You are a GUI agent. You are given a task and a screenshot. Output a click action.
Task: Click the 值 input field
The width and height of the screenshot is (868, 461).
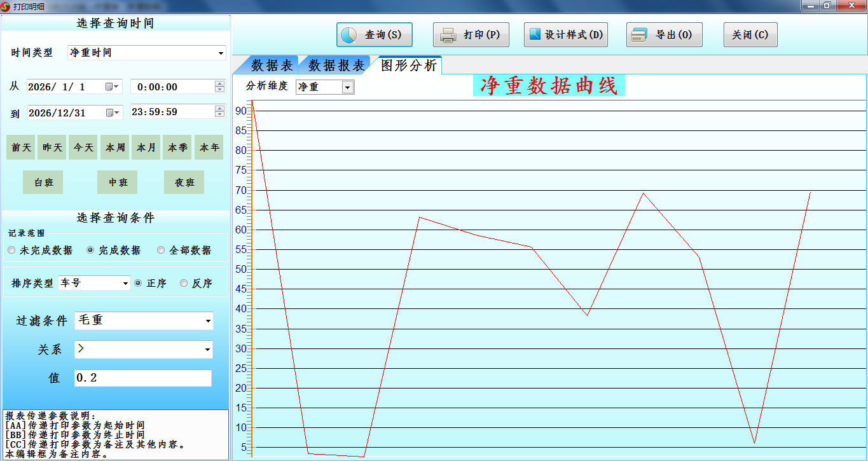click(142, 378)
